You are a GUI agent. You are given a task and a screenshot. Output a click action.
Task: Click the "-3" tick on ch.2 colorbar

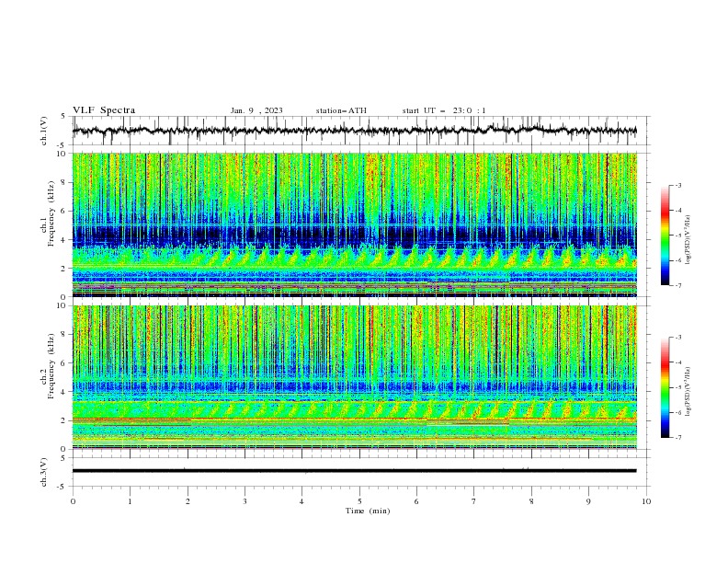[x=677, y=338]
